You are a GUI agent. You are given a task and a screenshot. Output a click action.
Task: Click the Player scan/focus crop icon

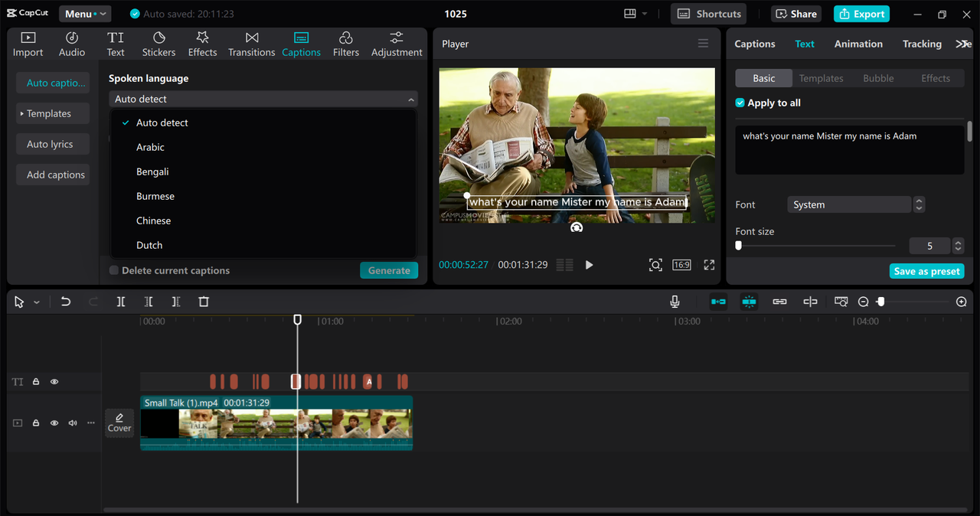pyautogui.click(x=655, y=265)
